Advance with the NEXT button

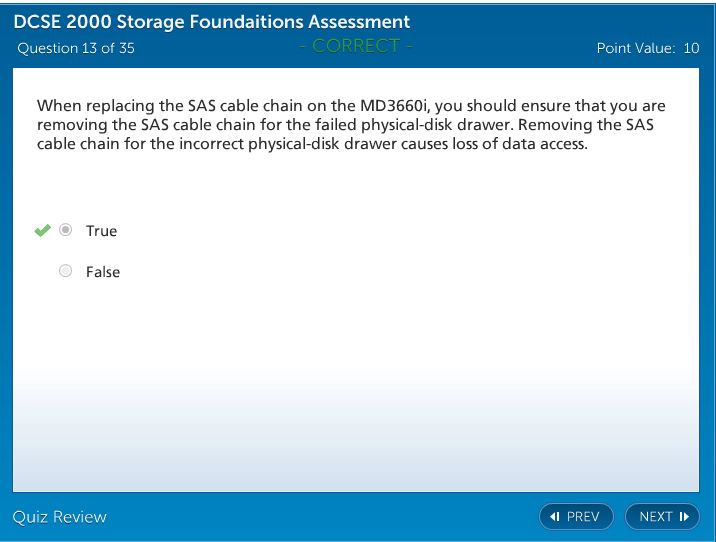point(662,517)
